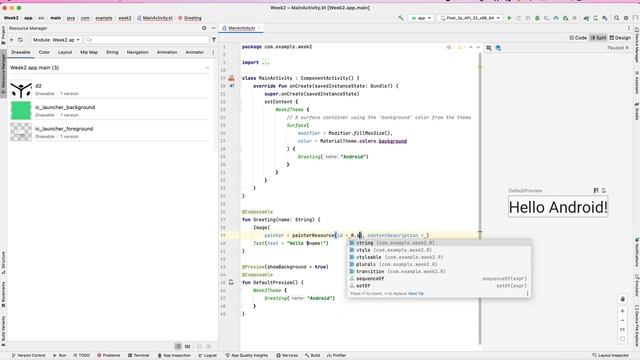Viewport: 640px width, 360px height.
Task: Open the Logcat tool window
Action: tap(208, 356)
